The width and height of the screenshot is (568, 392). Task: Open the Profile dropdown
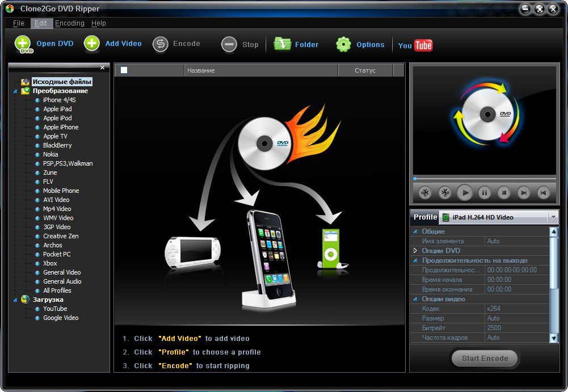(553, 217)
